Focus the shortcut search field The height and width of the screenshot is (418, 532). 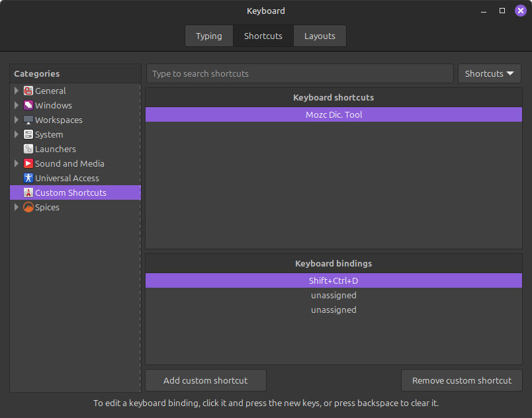tap(300, 73)
